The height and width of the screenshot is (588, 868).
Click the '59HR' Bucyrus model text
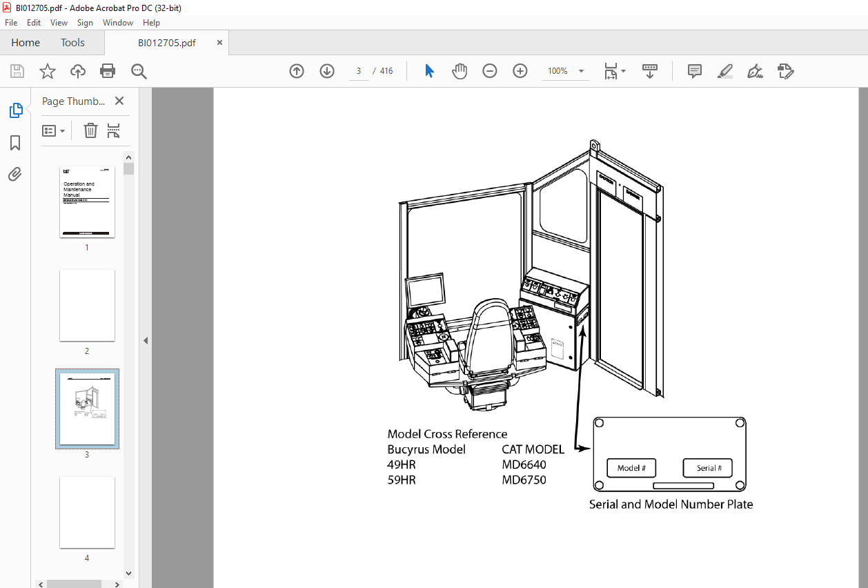point(402,480)
